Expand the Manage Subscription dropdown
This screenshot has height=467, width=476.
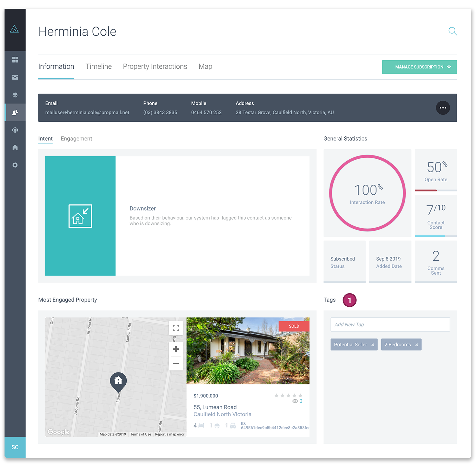coord(420,67)
